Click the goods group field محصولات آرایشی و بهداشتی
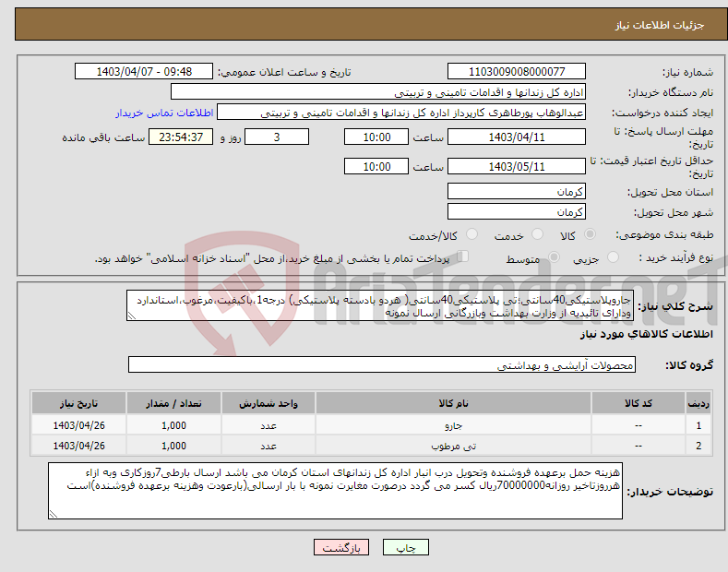The height and width of the screenshot is (572, 728). (x=382, y=365)
